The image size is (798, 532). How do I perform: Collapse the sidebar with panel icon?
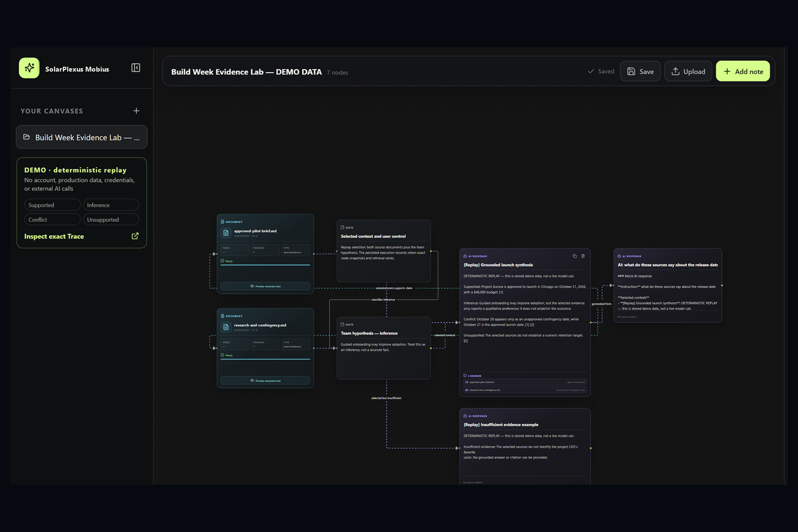pos(136,68)
